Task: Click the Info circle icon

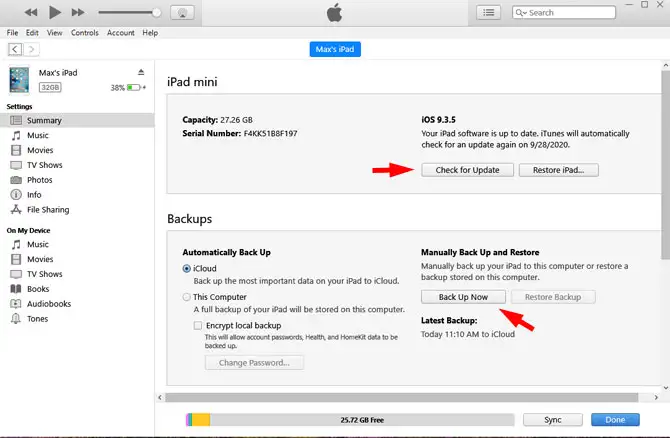Action: click(16, 195)
